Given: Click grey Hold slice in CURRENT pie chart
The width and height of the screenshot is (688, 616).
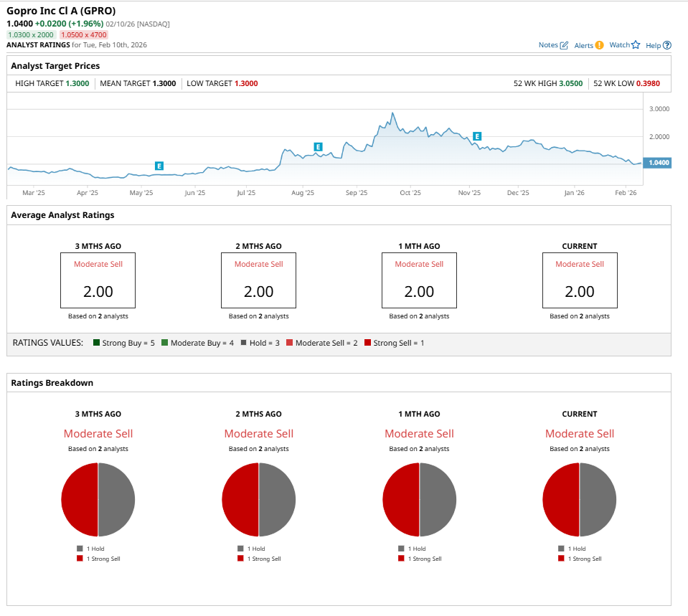Looking at the screenshot, I should click(x=598, y=500).
